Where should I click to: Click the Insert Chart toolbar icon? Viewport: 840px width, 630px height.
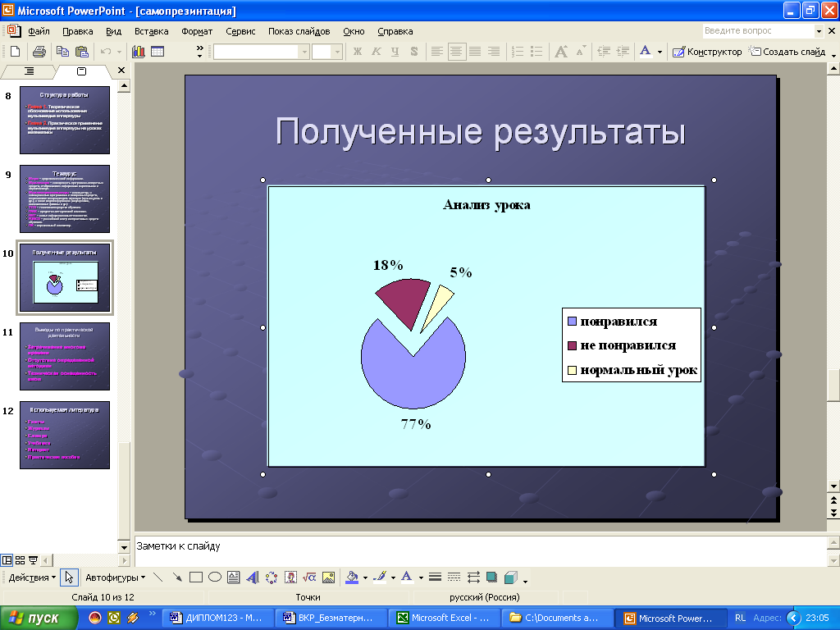[x=138, y=52]
